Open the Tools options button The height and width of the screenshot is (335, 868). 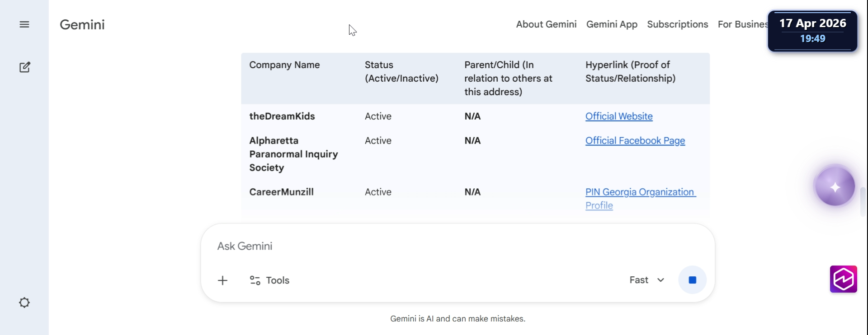(x=269, y=280)
